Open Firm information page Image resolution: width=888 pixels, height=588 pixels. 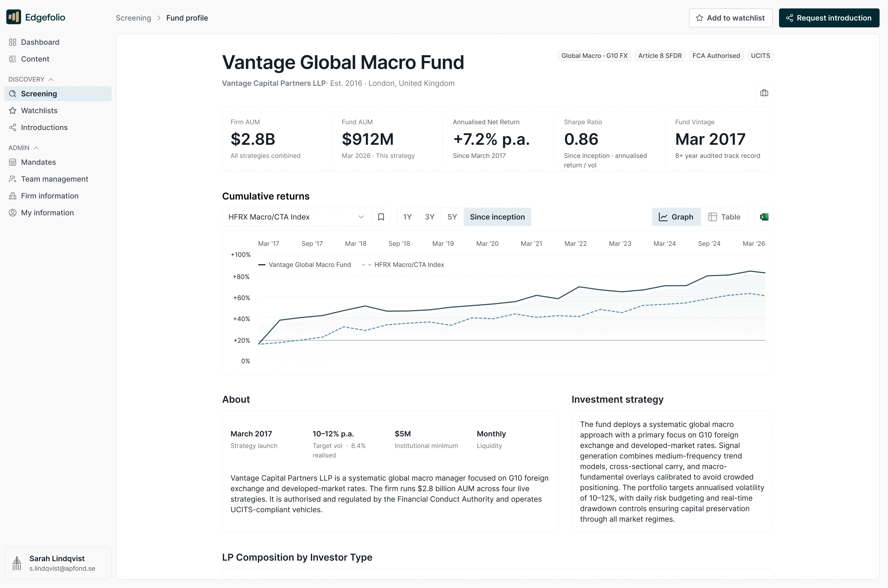point(58,196)
